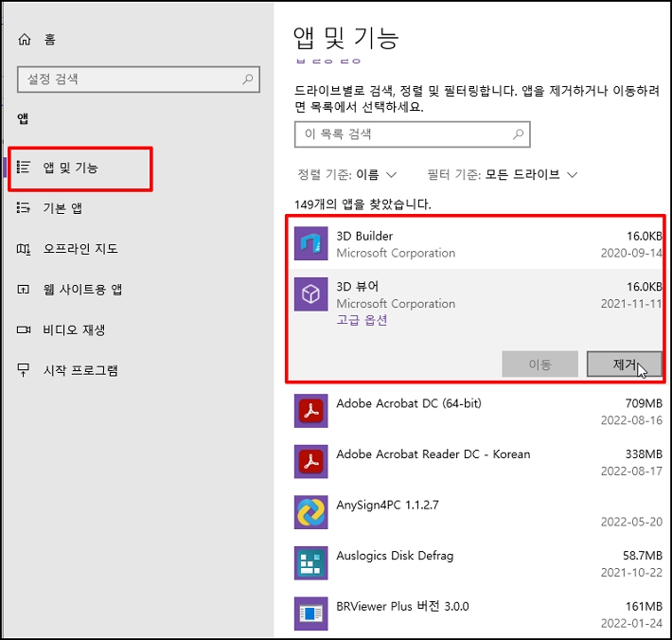672x640 pixels.
Task: Click the 149개의 앱을 찾았습니다 text
Action: click(363, 204)
